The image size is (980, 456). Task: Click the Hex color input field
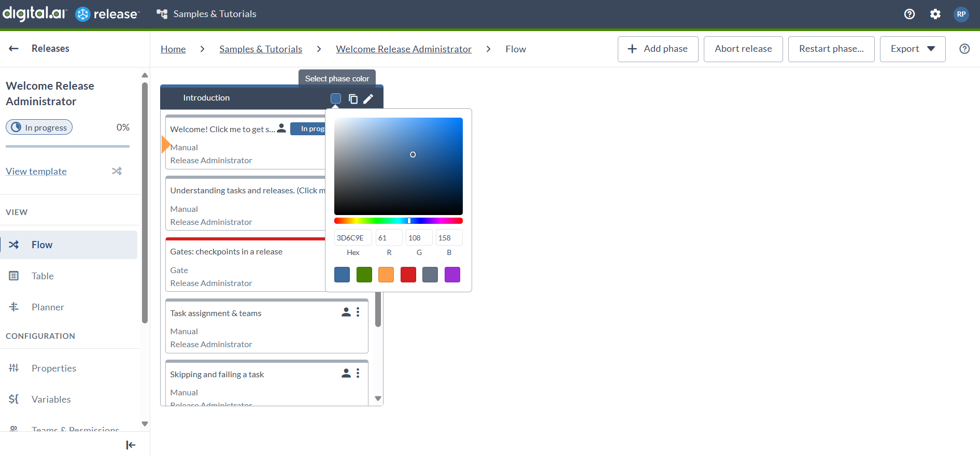[352, 238]
